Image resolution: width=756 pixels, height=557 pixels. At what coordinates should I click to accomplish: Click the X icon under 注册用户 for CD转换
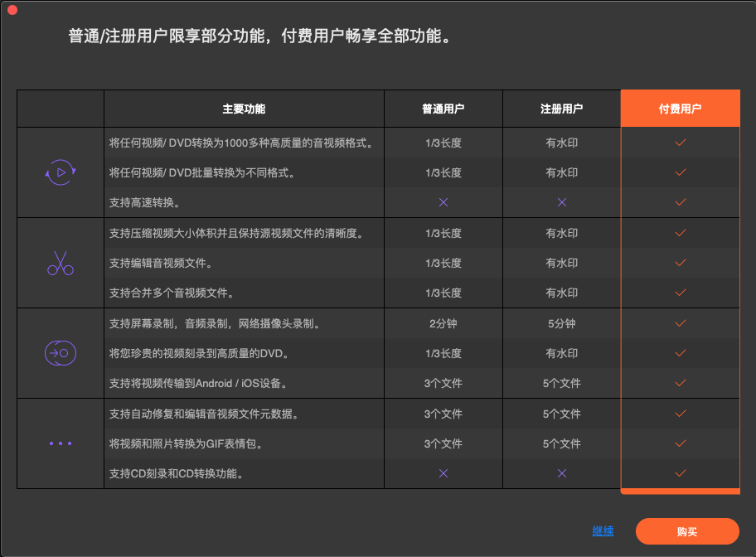pos(561,473)
